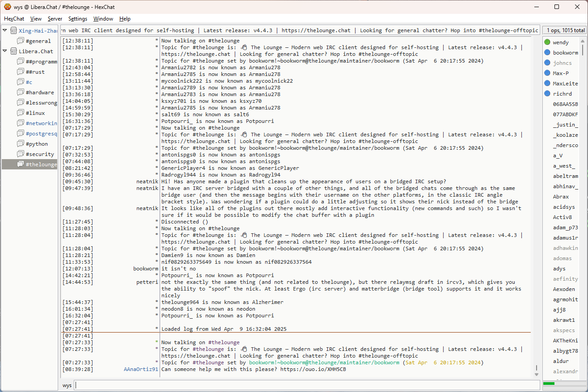The image size is (588, 392).
Task: Open the Window menu
Action: point(103,19)
